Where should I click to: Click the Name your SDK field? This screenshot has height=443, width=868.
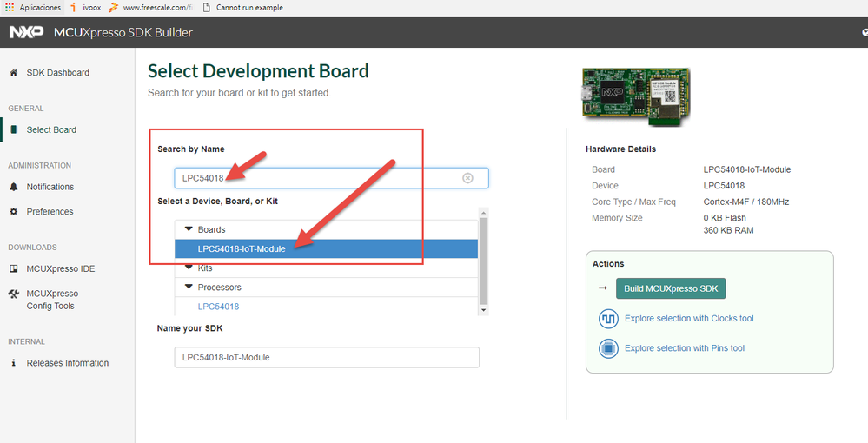coord(327,357)
